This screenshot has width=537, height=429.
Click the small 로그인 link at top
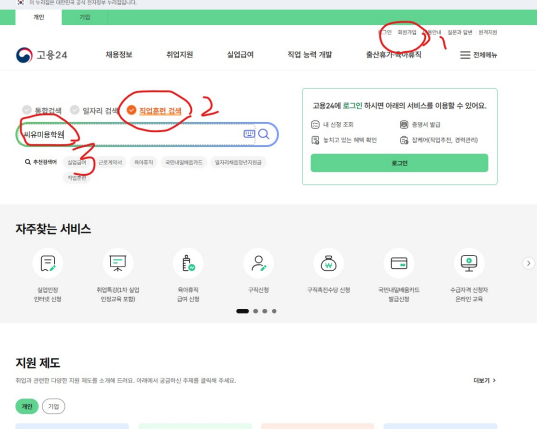[385, 33]
